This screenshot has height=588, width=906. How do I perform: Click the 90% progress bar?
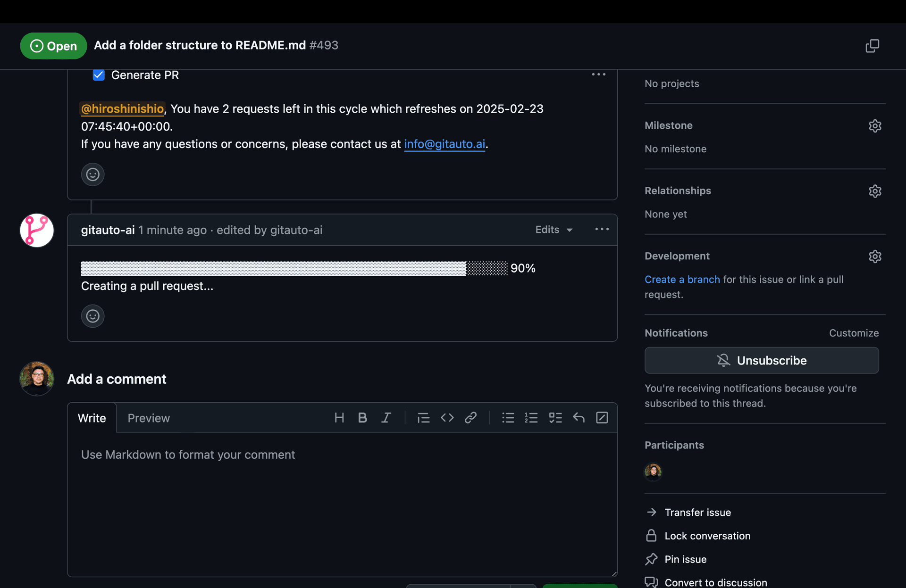[294, 268]
